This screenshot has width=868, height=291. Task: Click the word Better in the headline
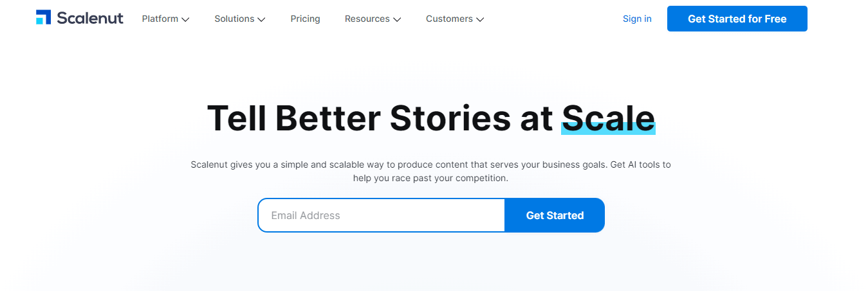coord(328,118)
